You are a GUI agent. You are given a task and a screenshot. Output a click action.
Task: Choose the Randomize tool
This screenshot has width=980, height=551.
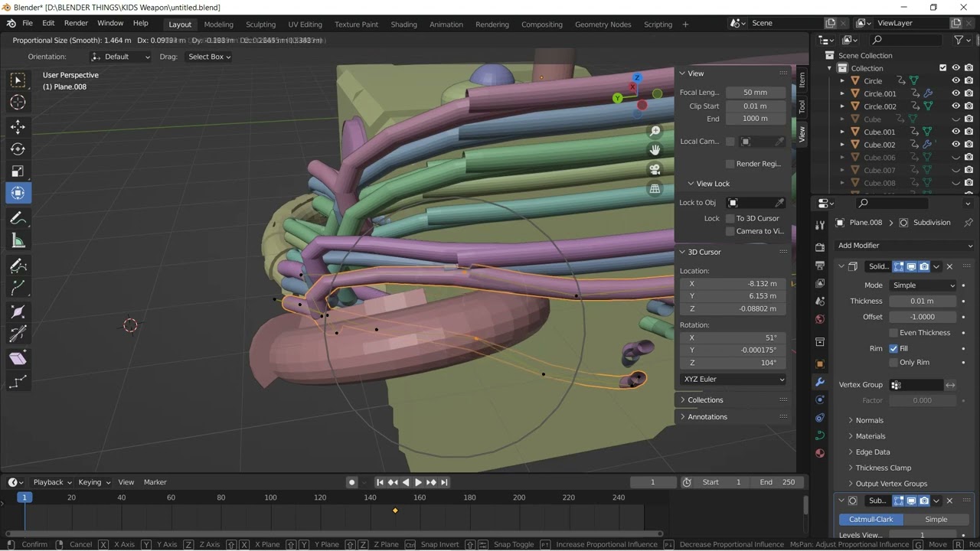18,382
